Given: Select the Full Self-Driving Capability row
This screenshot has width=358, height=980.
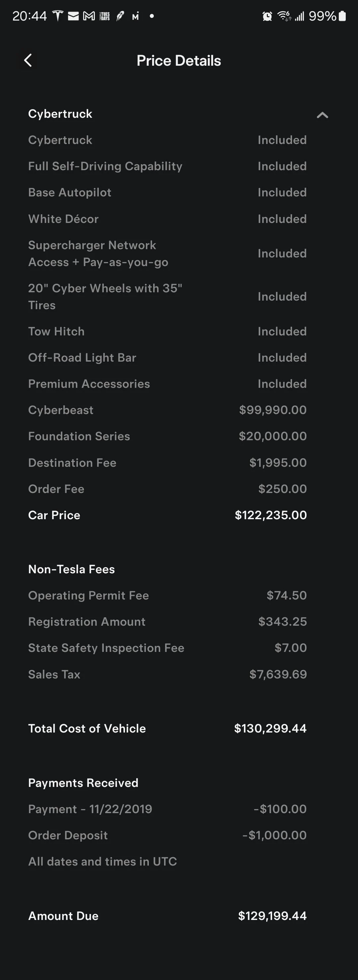Looking at the screenshot, I should (x=167, y=166).
